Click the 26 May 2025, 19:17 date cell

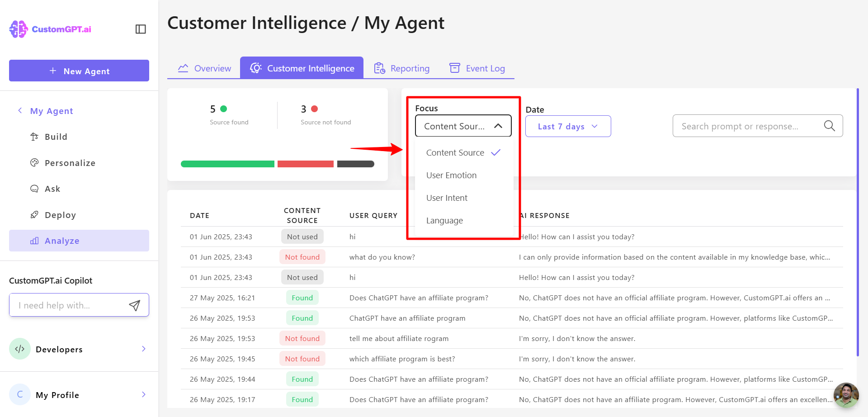click(222, 399)
